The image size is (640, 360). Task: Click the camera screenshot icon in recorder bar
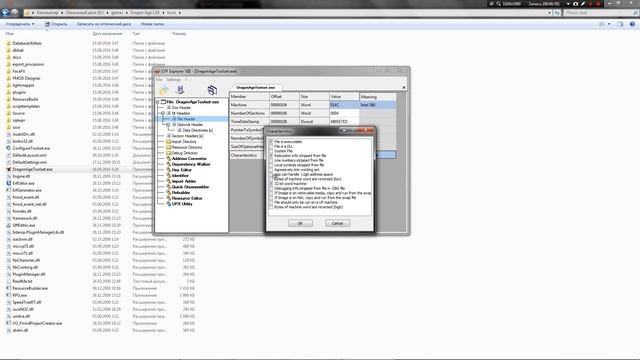point(576,4)
